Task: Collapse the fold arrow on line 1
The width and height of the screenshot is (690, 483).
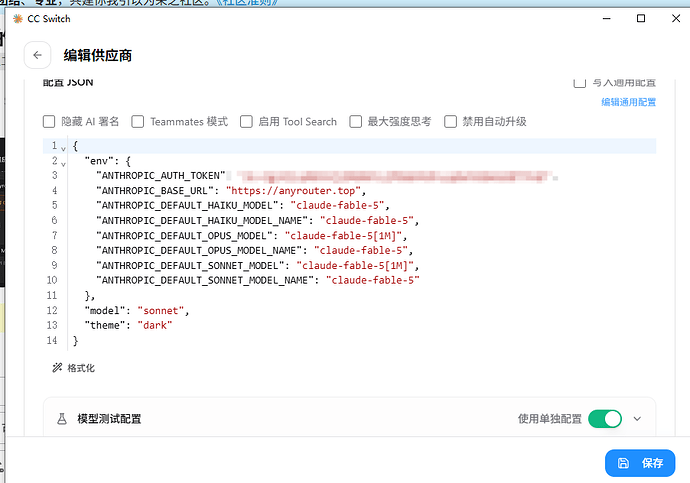Action: [63, 149]
